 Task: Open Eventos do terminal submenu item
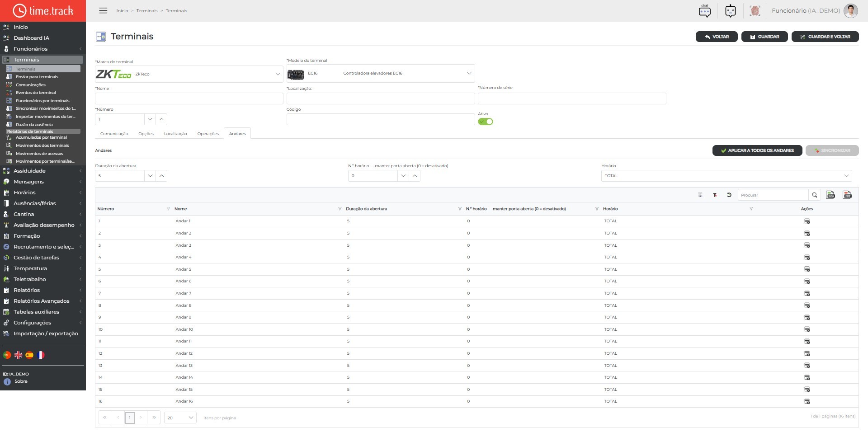click(x=36, y=93)
